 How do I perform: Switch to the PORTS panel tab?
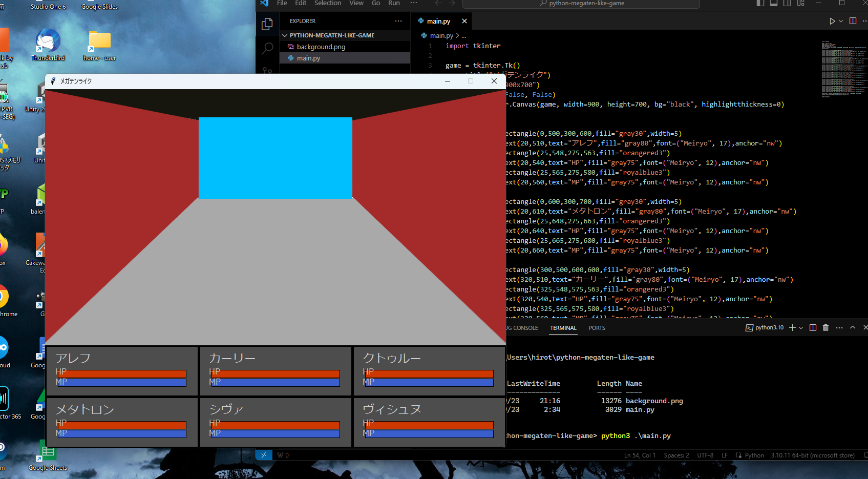tap(597, 328)
